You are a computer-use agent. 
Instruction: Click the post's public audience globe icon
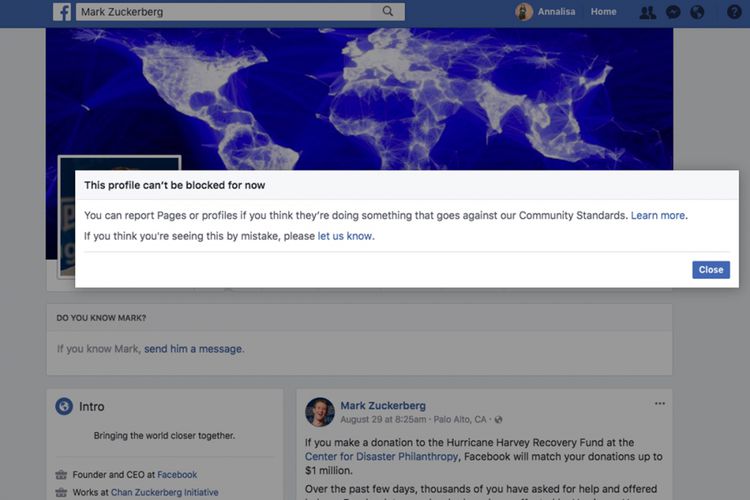(498, 420)
